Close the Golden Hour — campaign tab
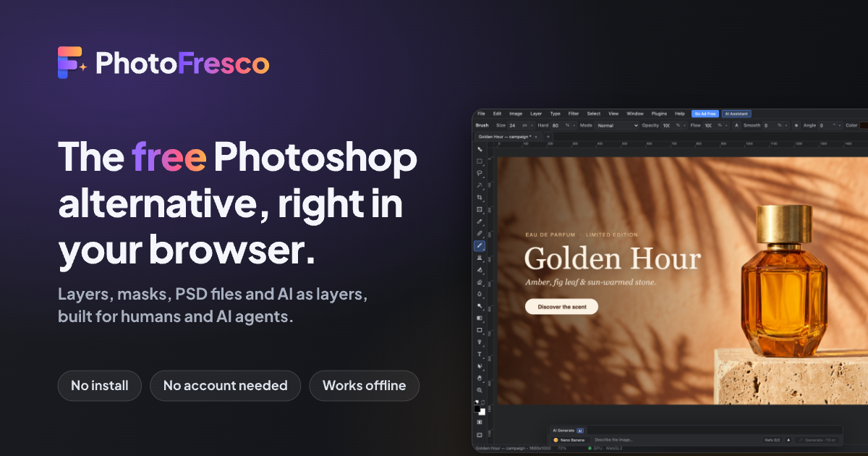 click(536, 136)
